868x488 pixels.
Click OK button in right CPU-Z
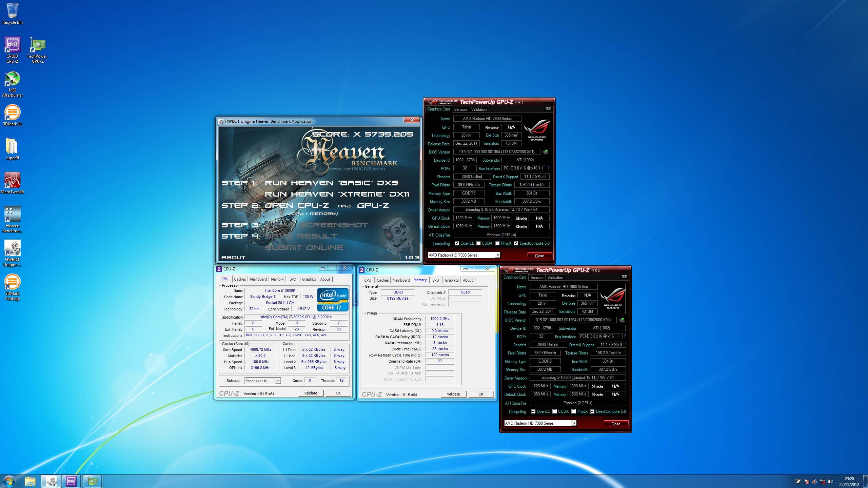click(x=481, y=394)
